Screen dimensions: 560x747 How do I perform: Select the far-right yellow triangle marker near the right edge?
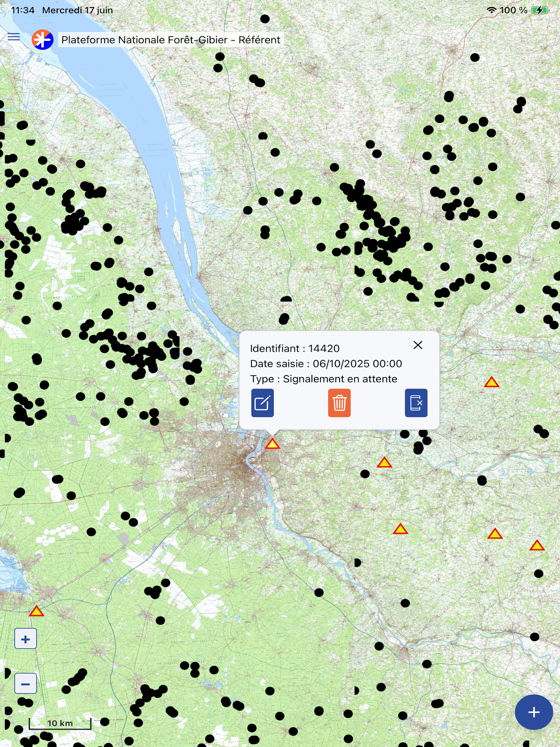(537, 545)
